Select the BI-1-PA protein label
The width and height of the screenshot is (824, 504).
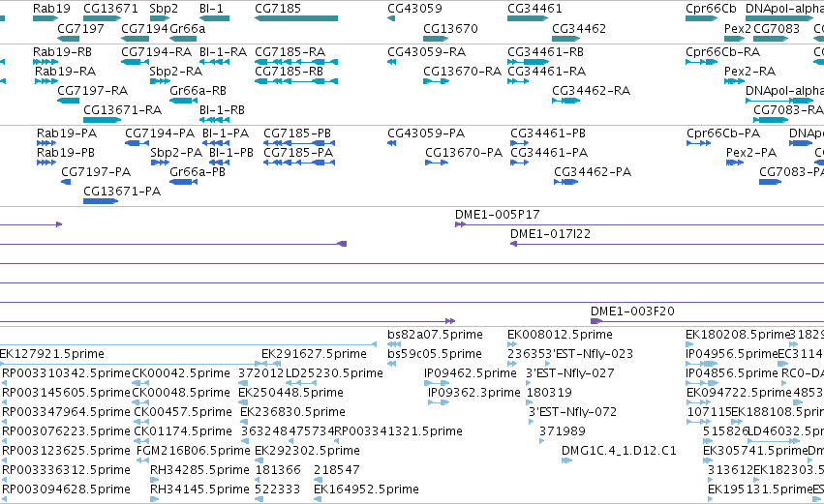tap(226, 133)
